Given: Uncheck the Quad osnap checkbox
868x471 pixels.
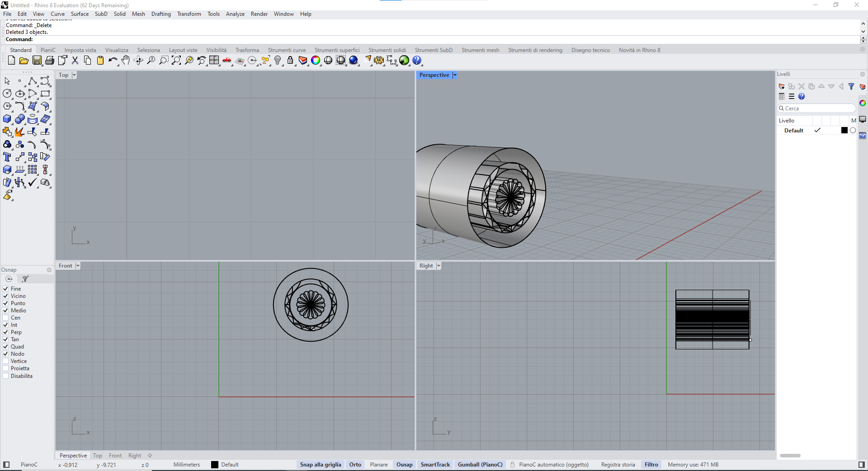Looking at the screenshot, I should [6, 347].
